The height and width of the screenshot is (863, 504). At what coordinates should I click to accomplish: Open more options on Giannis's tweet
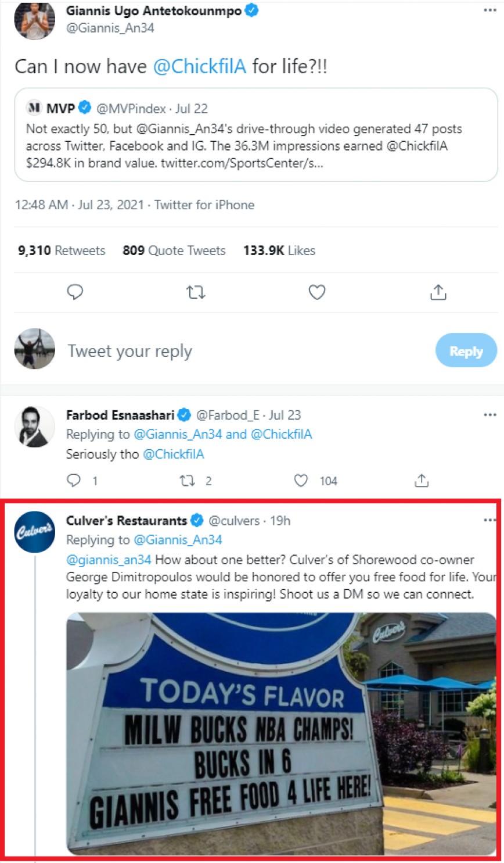click(x=489, y=10)
